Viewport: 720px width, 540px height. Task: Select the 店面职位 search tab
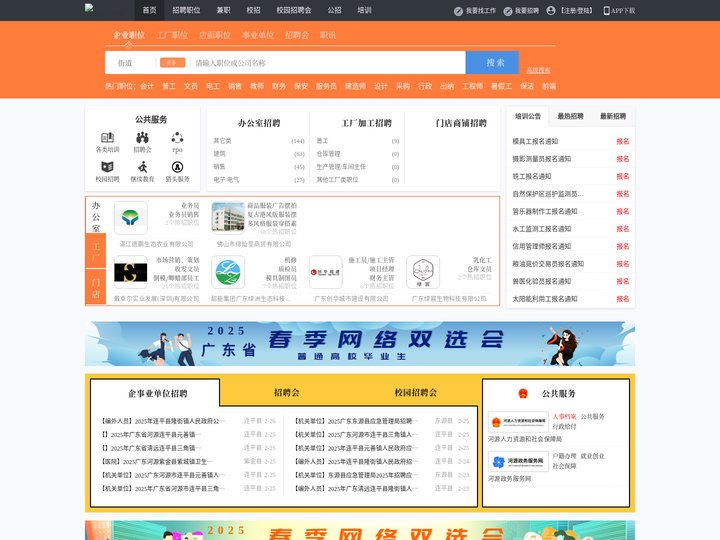pyautogui.click(x=215, y=35)
